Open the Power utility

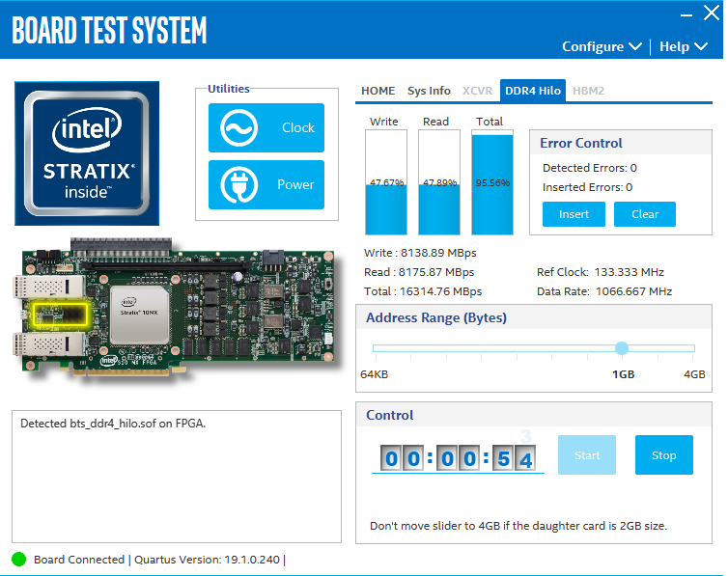point(266,184)
